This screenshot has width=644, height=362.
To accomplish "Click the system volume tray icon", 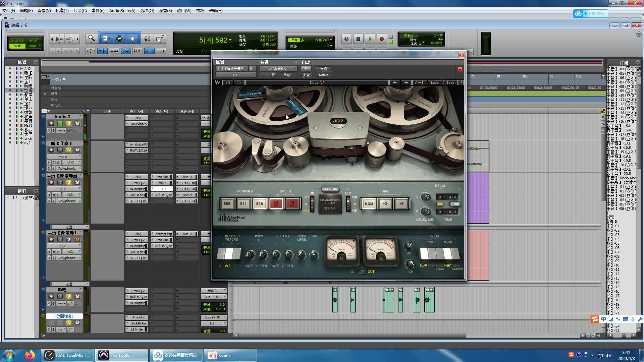I will click(608, 356).
